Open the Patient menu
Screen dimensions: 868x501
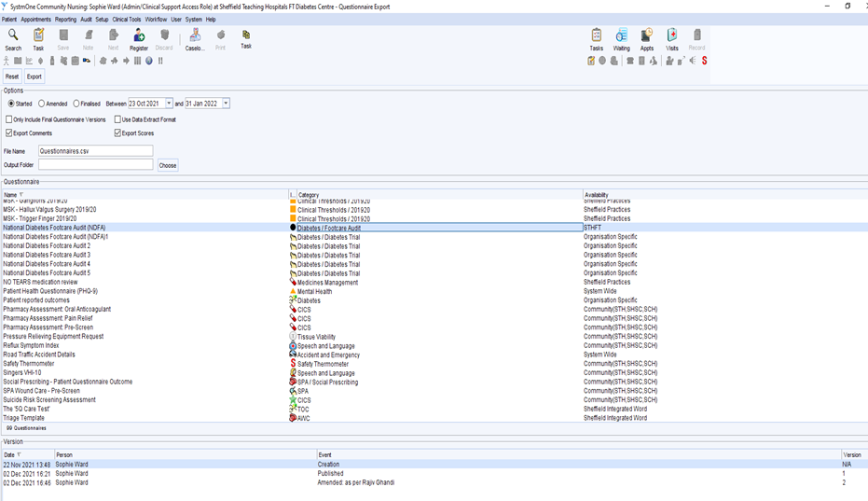point(9,20)
